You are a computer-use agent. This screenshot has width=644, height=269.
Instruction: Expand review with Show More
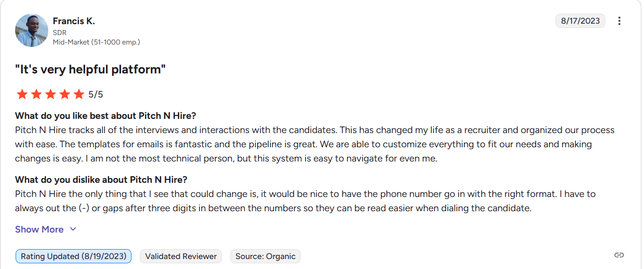39,229
